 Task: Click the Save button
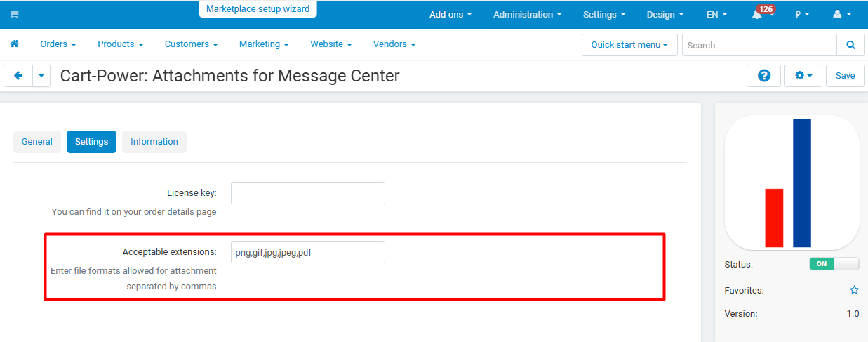click(846, 76)
